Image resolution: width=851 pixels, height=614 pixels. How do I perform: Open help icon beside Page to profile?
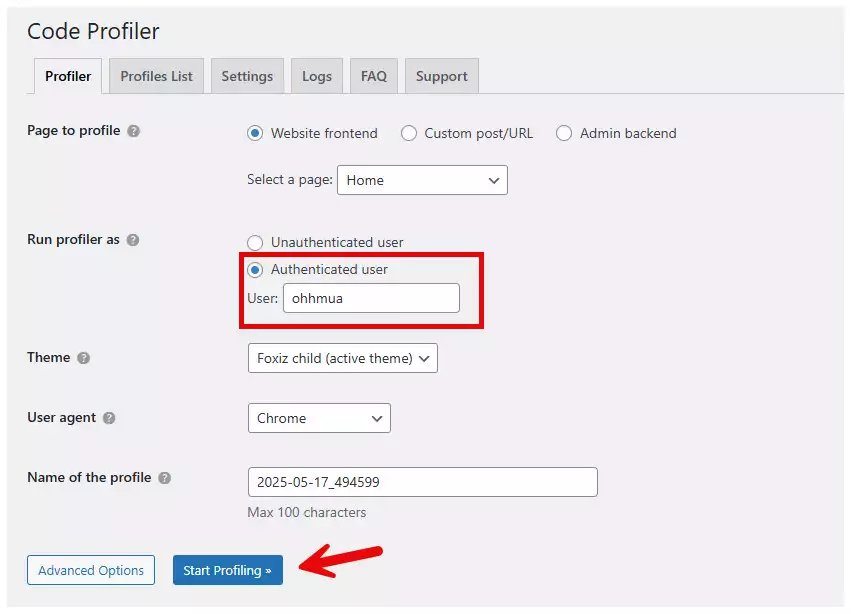(x=134, y=131)
